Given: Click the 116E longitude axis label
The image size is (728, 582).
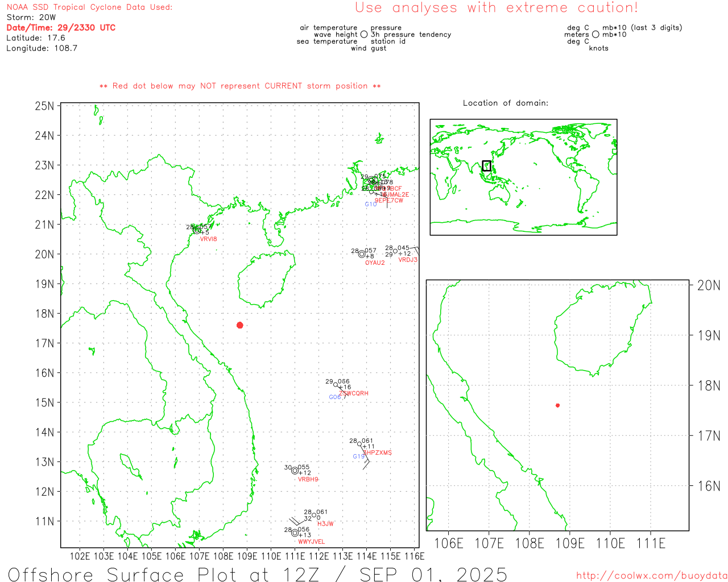Looking at the screenshot, I should click(414, 556).
